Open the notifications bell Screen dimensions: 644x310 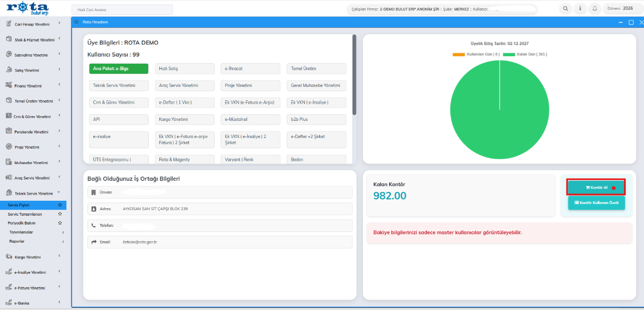click(594, 8)
